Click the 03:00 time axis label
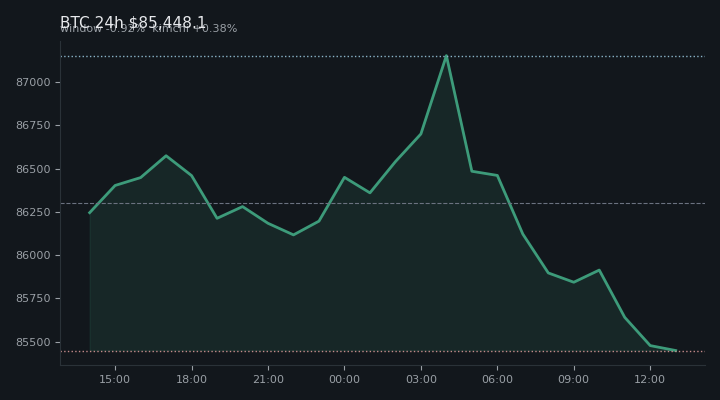720x400 pixels. point(421,379)
